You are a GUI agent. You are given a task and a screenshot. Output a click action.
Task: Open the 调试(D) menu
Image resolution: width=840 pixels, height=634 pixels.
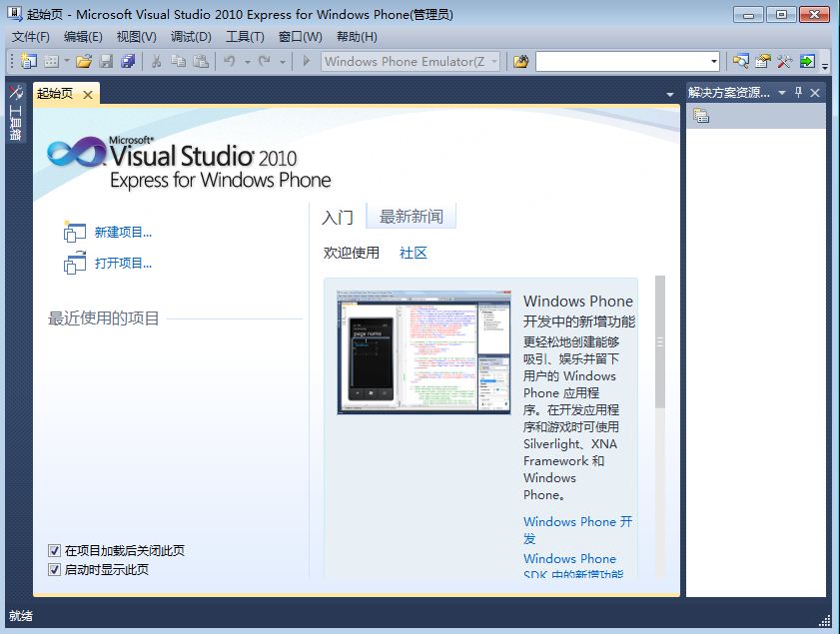[191, 36]
